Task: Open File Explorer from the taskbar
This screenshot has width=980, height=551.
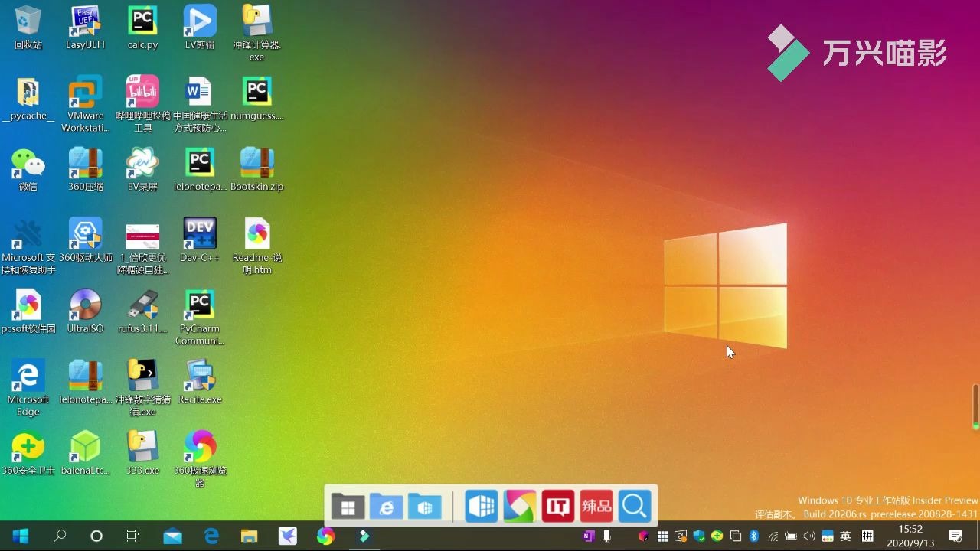Action: click(250, 536)
